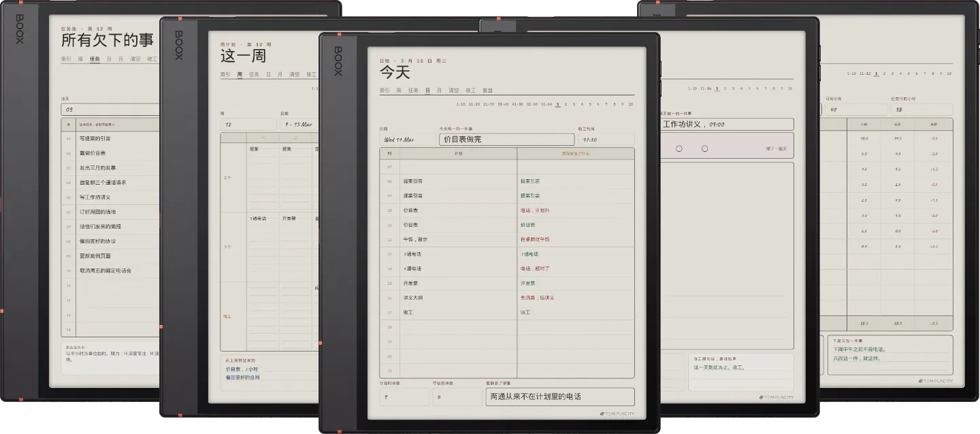Click 催回签好的合同 note on 这一周 tablet
This screenshot has height=434, width=980.
(243, 377)
